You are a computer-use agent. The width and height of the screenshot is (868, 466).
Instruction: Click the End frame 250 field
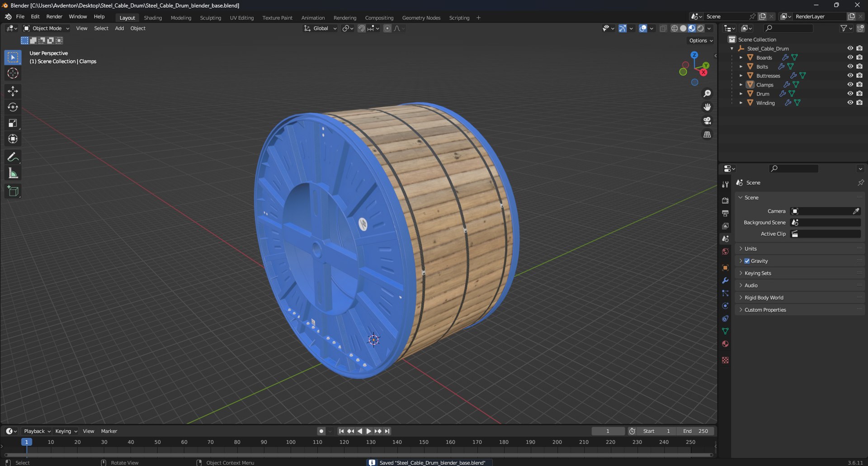(696, 431)
